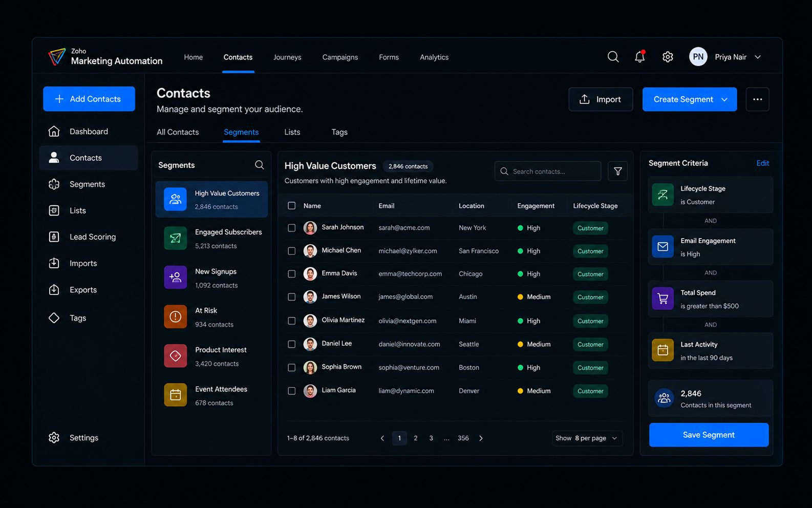Click the filter funnel icon

tap(617, 171)
